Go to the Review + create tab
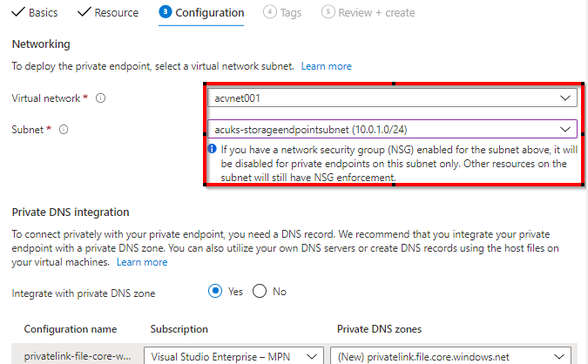This screenshot has width=588, height=364. (x=368, y=13)
